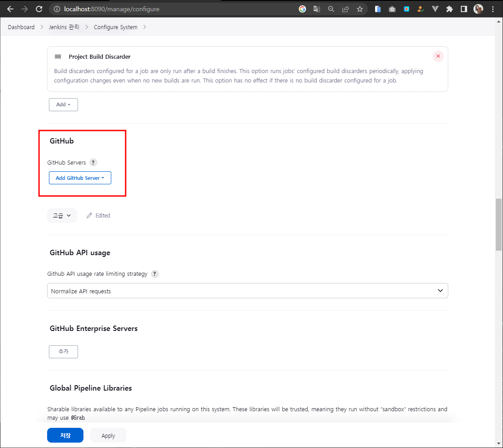Go to Dashboard breadcrumb
The image size is (503, 448).
[x=21, y=27]
